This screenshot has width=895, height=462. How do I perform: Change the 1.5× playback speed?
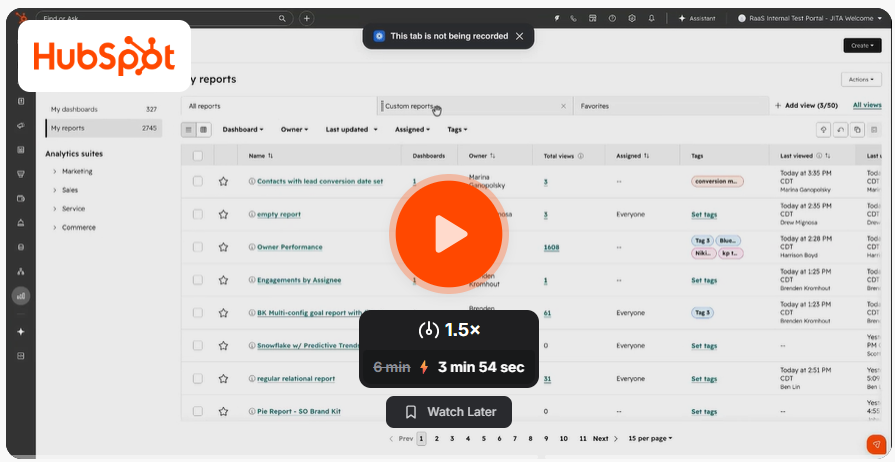449,330
